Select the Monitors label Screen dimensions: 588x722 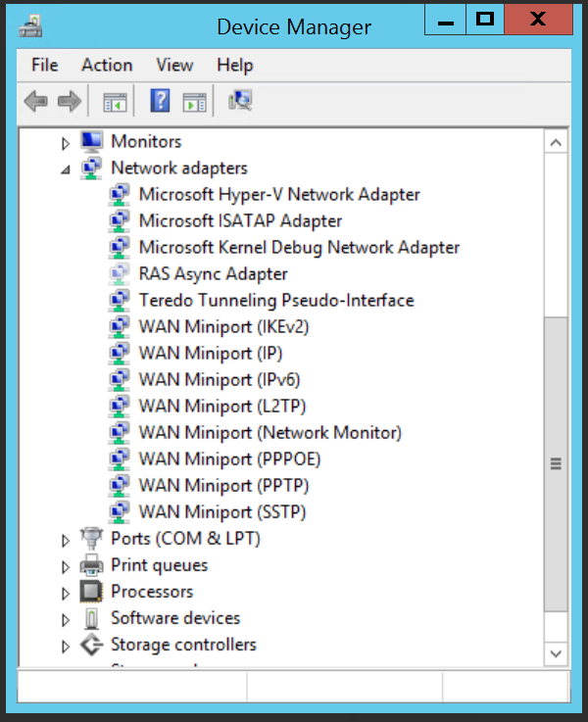146,141
